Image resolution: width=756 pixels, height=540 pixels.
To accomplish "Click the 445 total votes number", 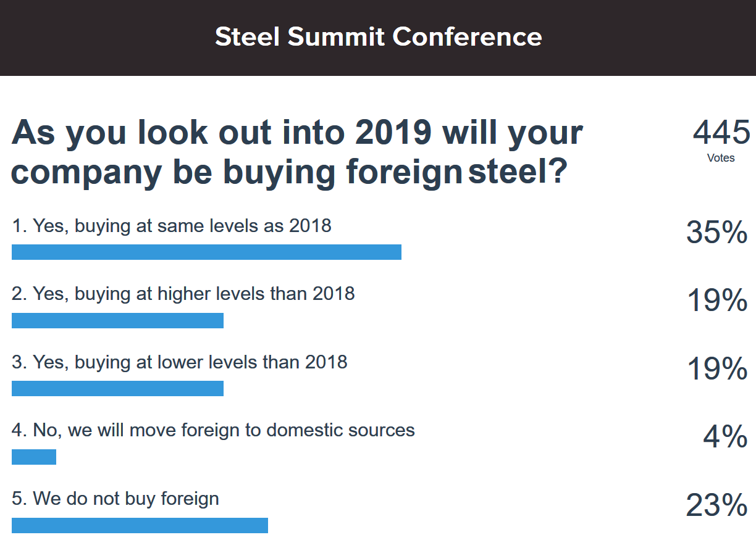I will point(721,133).
